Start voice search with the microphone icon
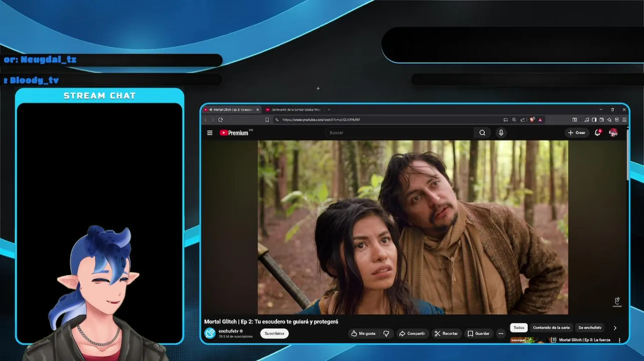The height and width of the screenshot is (361, 644). (x=501, y=133)
